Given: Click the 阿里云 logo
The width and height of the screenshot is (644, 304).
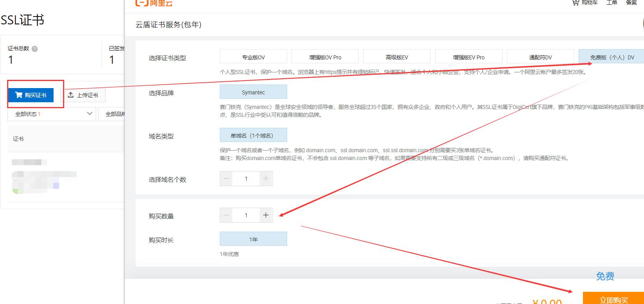Looking at the screenshot, I should point(154,3).
